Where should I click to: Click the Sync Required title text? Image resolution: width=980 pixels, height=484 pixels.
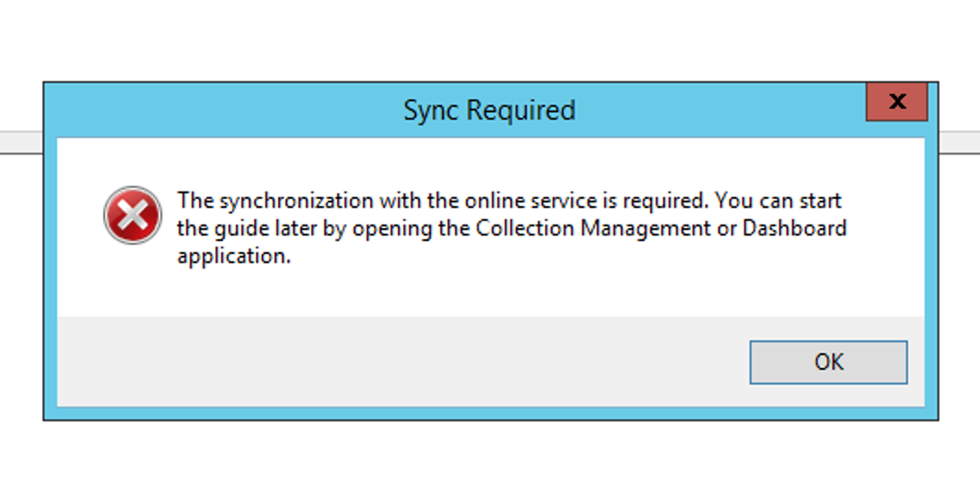click(489, 110)
